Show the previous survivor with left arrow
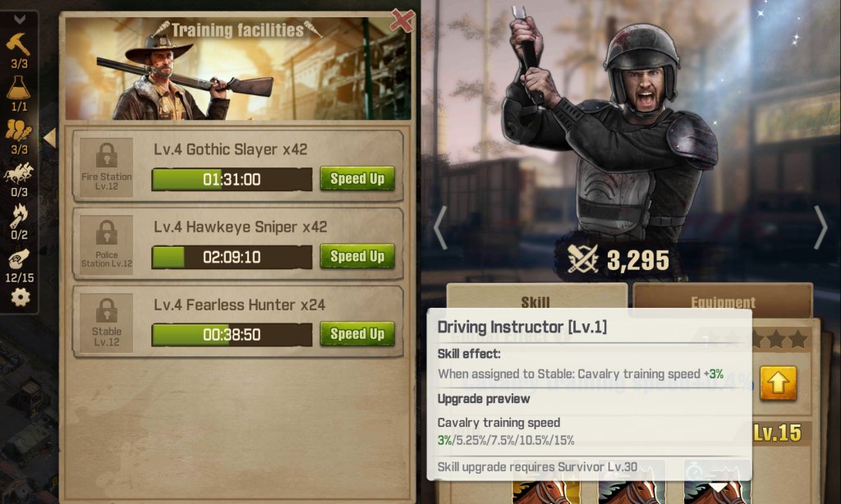The image size is (841, 504). [x=440, y=227]
